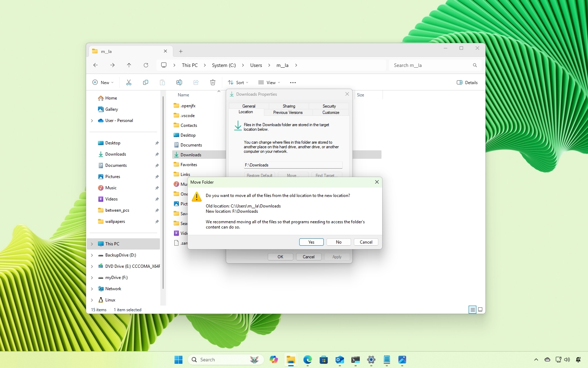This screenshot has width=588, height=368.
Task: Expand BackupDrive (D:) in the sidebar
Action: click(92, 255)
